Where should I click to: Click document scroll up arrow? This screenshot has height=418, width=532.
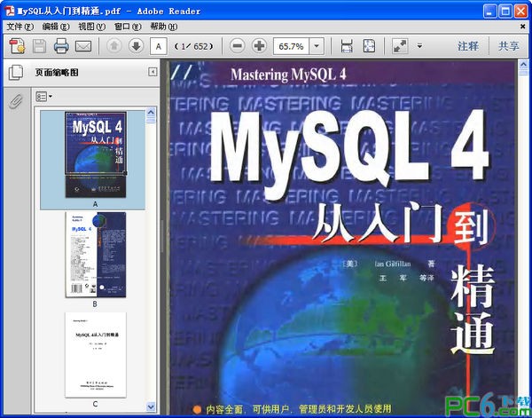523,64
